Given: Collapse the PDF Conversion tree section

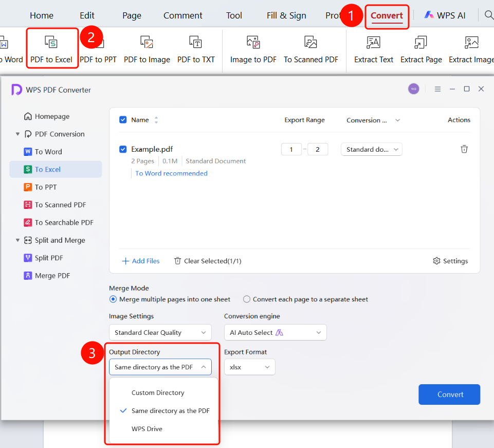Looking at the screenshot, I should point(17,134).
